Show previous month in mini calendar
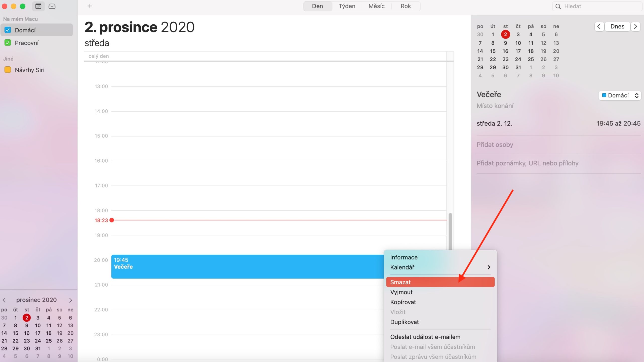 click(4, 300)
